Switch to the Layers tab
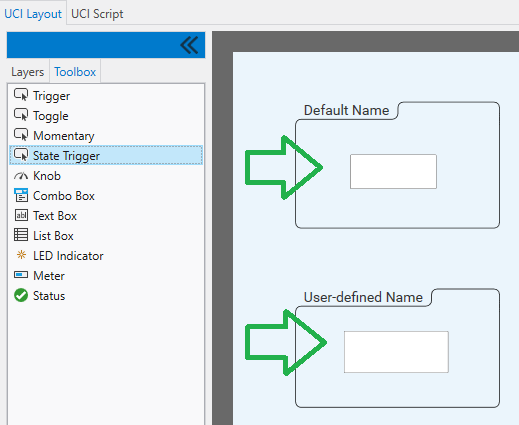The image size is (519, 425). 28,72
